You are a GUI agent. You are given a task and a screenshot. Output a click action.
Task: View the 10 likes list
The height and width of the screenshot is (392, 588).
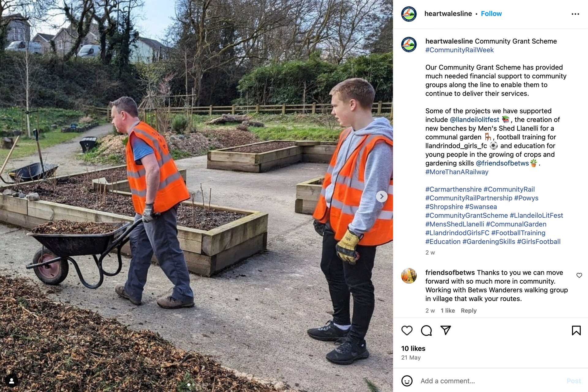tap(413, 349)
